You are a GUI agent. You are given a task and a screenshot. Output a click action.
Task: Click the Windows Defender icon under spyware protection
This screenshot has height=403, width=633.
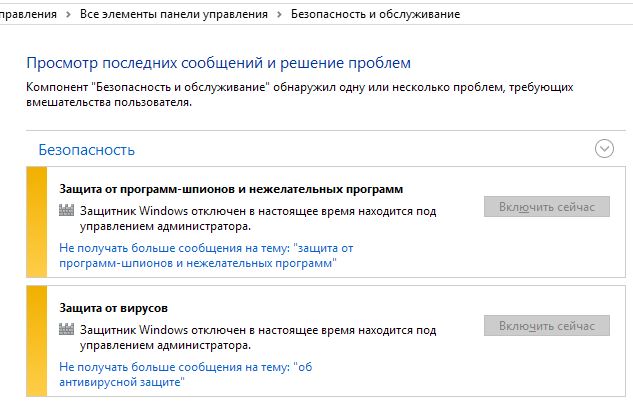(68, 210)
